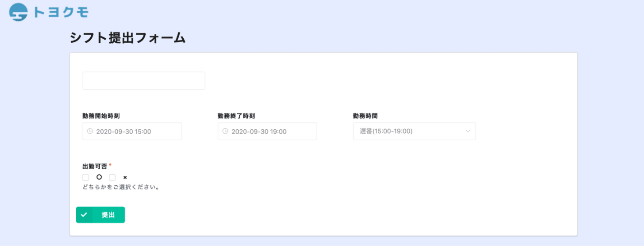The height and width of the screenshot is (246, 644).
Task: Click the シフト提出フォーム page heading
Action: point(128,38)
